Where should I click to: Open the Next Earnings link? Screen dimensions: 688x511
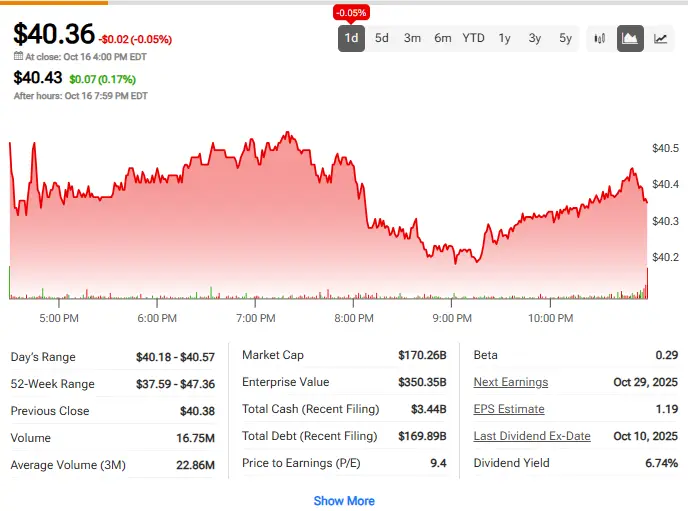511,382
